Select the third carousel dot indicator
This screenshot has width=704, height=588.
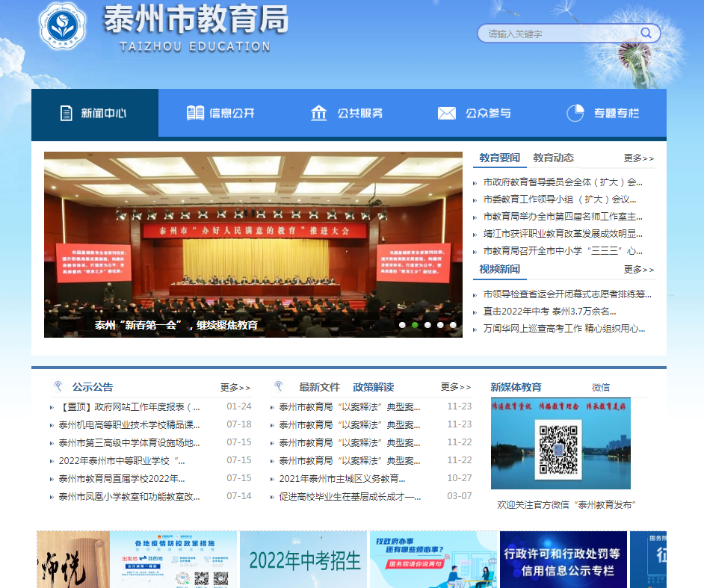pos(427,325)
